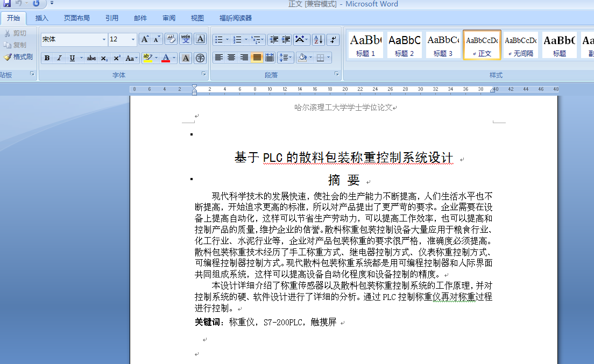Align text right
Screen dimensions: 594x364
(244, 58)
